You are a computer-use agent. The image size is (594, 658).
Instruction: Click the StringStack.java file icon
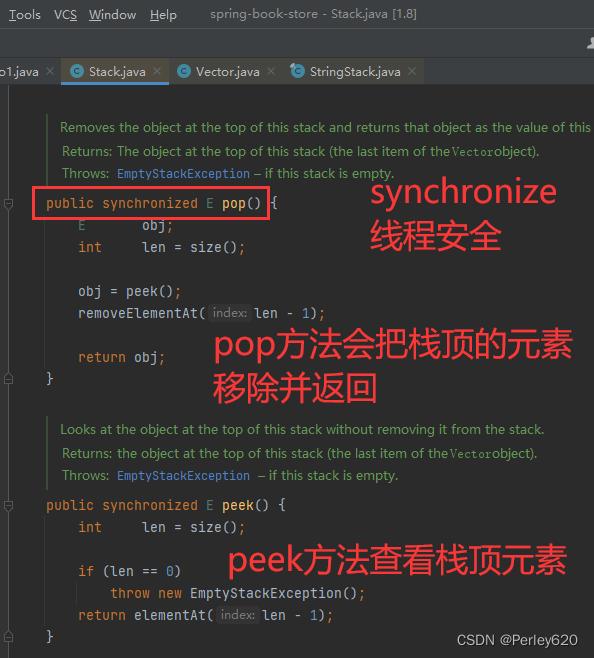pos(297,71)
